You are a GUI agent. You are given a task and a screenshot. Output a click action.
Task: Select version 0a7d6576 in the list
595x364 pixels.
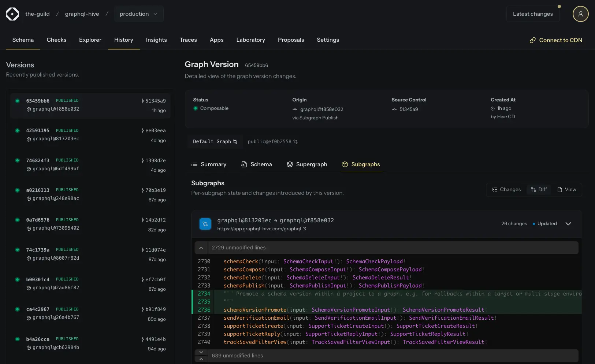(x=90, y=224)
